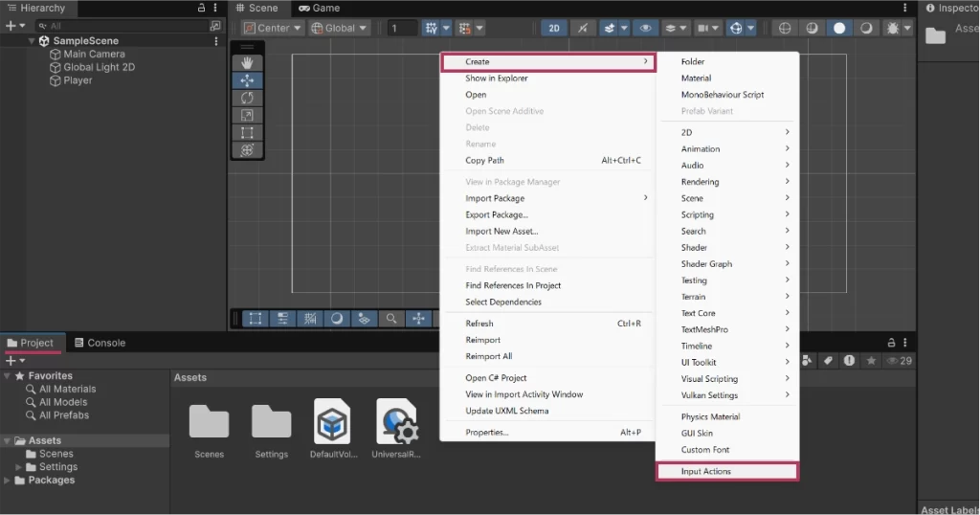Choose Input Actions from Create submenu
Image resolution: width=980 pixels, height=515 pixels.
tap(726, 471)
